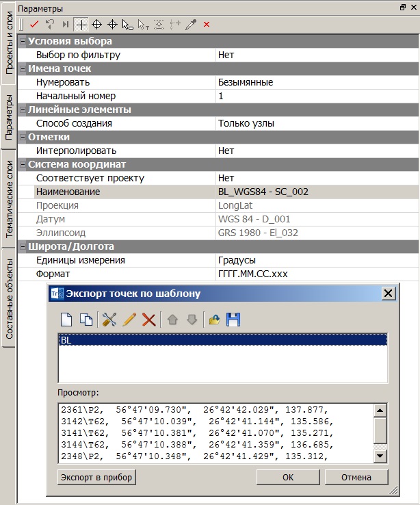Image resolution: width=420 pixels, height=505 pixels.
Task: Select the crosshair cursor tool
Action: 81,24
